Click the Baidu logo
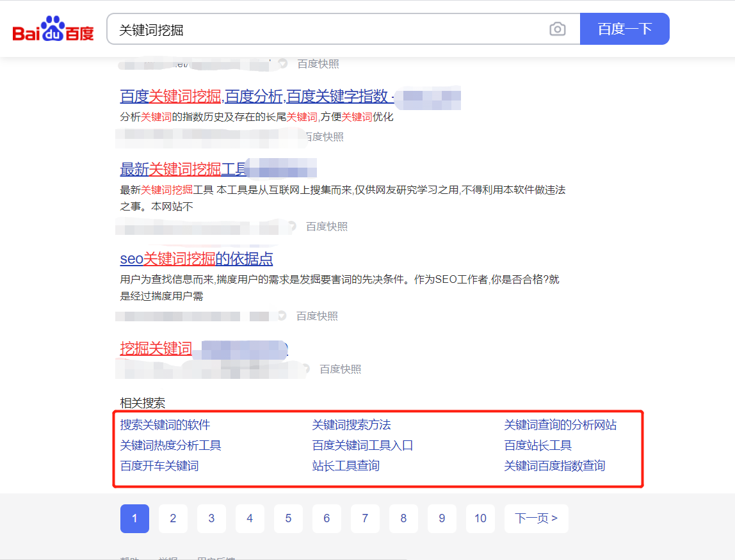Screen dimensions: 735x560 [x=53, y=29]
